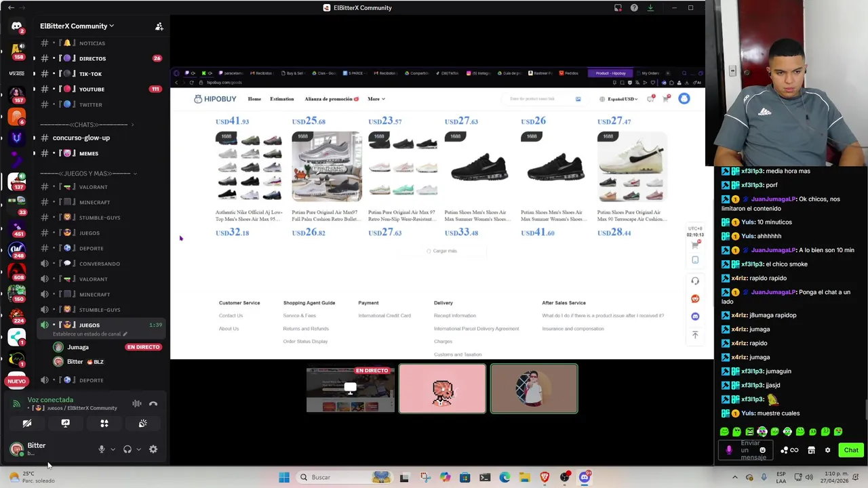Open the concurso-glow-up channel
This screenshot has height=488, width=868.
click(80, 138)
